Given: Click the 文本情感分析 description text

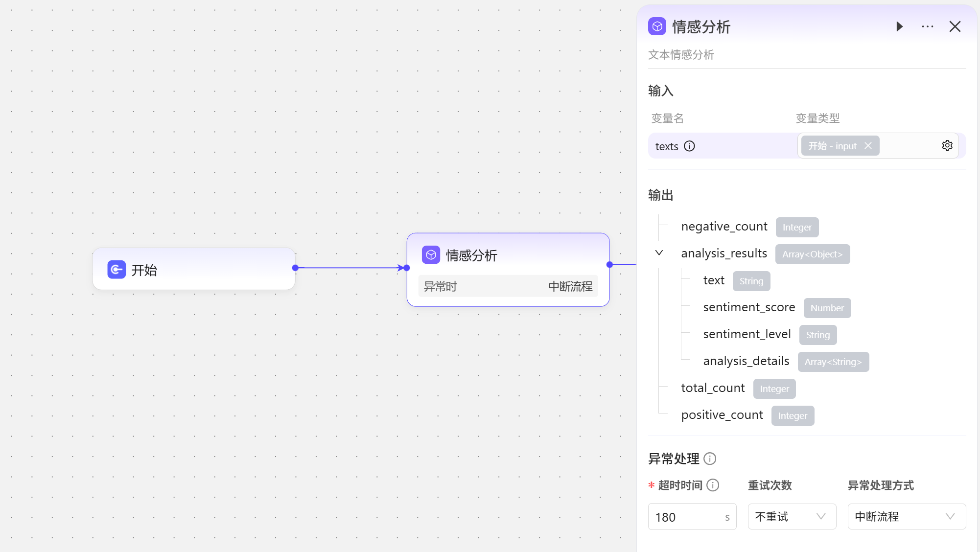Looking at the screenshot, I should pos(681,55).
